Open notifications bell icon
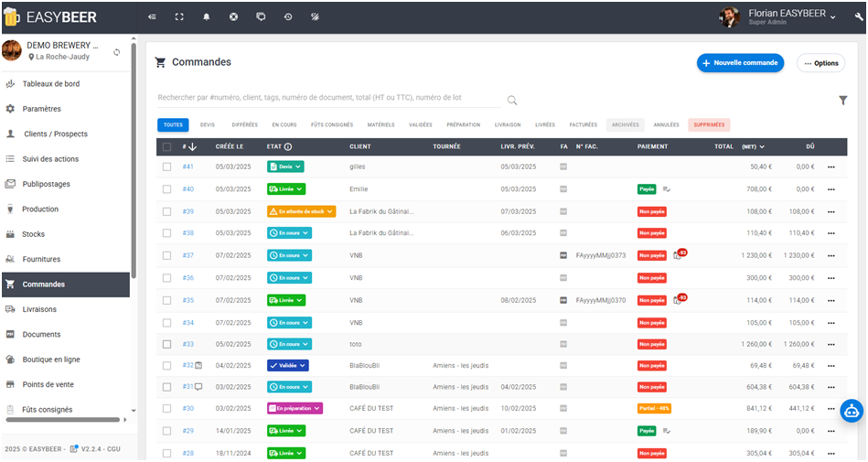Viewport: 868px width, 462px height. (206, 16)
